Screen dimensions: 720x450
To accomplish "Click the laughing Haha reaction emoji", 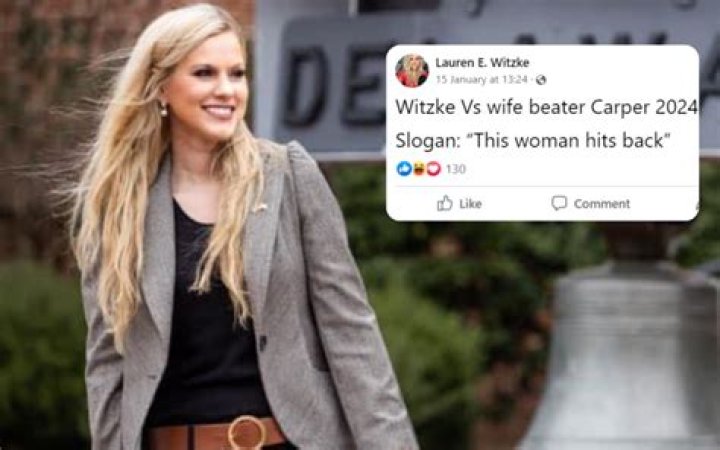I will 419,169.
